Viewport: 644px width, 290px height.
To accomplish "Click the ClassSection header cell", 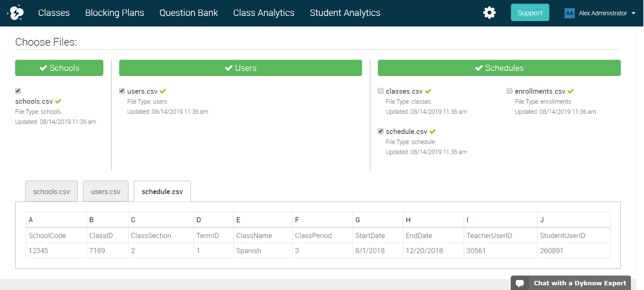I will [x=161, y=236].
